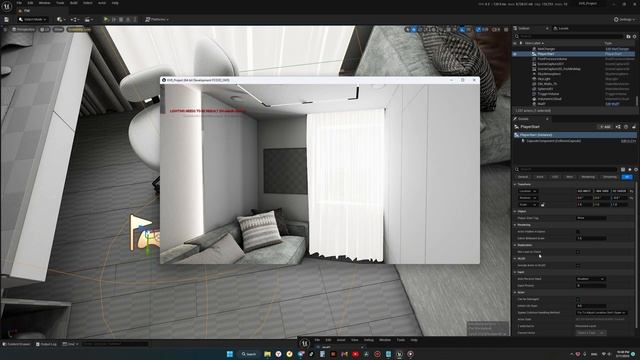Toggle Override World to HLOD checkbox

tap(578, 265)
